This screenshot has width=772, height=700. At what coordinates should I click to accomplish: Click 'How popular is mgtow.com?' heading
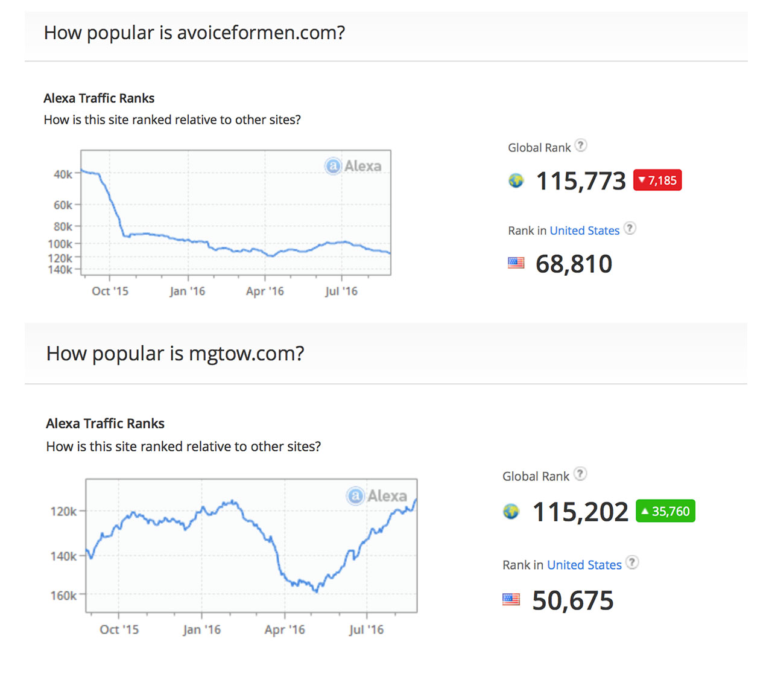pos(175,354)
